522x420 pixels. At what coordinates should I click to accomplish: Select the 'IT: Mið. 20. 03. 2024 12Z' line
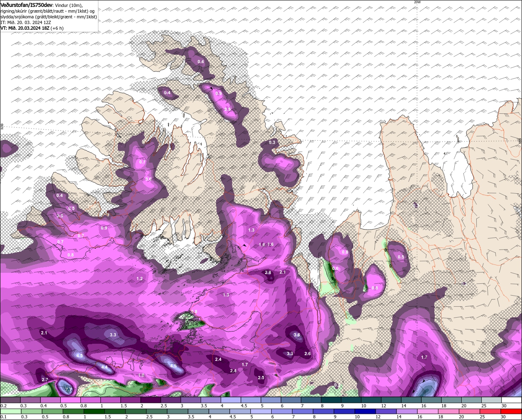coord(25,22)
